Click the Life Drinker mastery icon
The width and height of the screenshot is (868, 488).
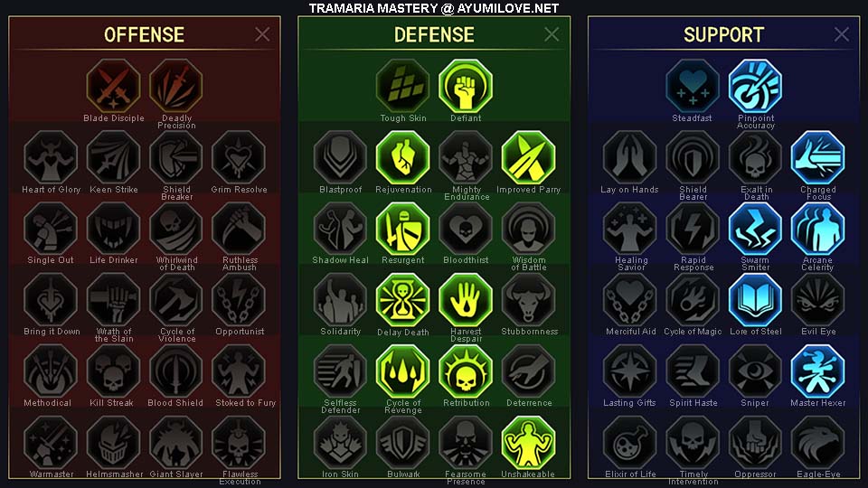click(114, 229)
